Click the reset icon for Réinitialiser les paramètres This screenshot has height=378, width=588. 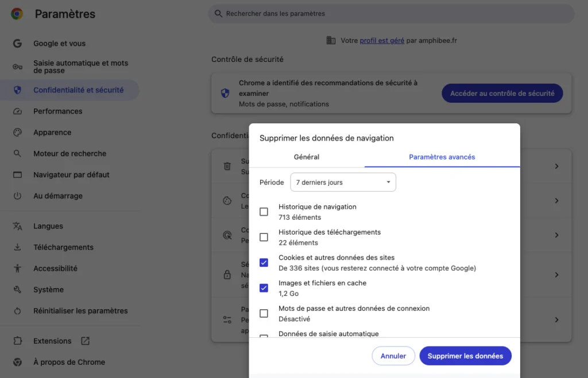point(17,311)
